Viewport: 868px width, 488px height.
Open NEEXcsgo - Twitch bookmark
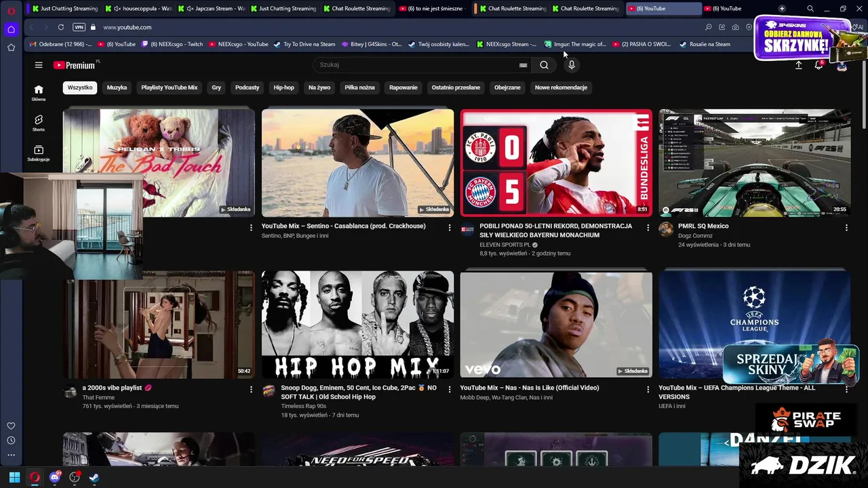coord(172,44)
